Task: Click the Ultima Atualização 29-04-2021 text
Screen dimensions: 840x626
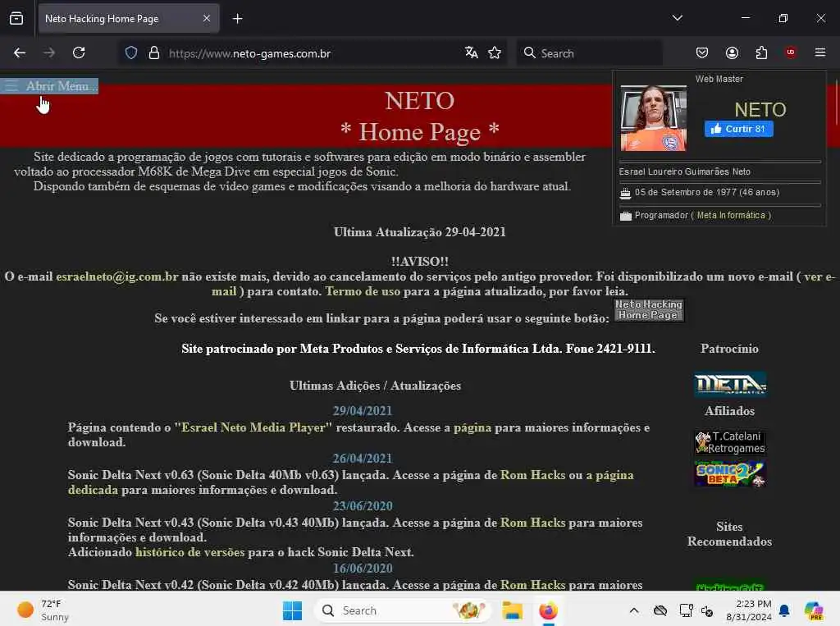Action: (x=419, y=232)
